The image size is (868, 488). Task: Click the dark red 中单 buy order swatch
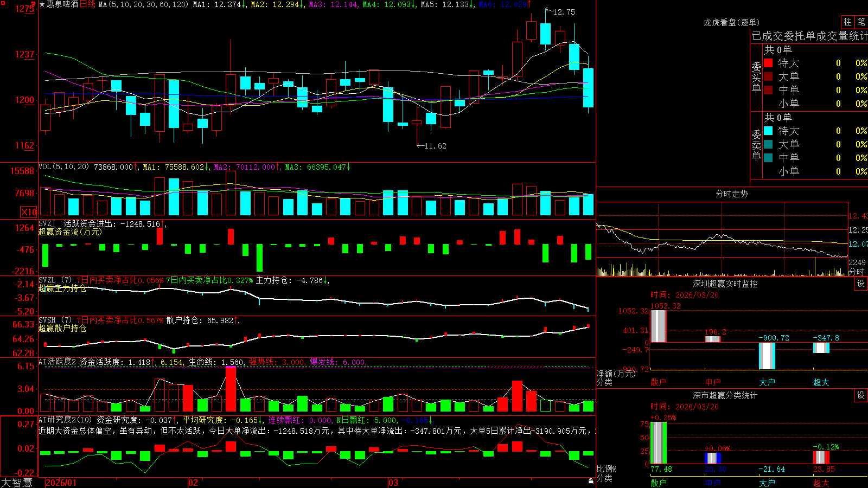point(768,89)
